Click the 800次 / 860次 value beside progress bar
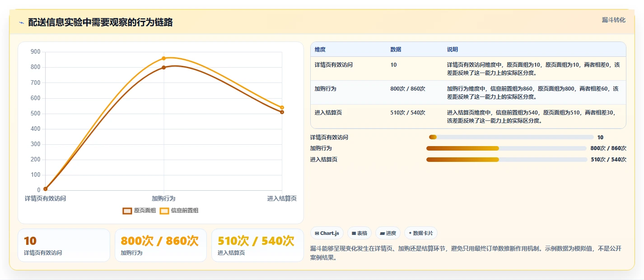The width and height of the screenshot is (644, 280). tap(608, 148)
